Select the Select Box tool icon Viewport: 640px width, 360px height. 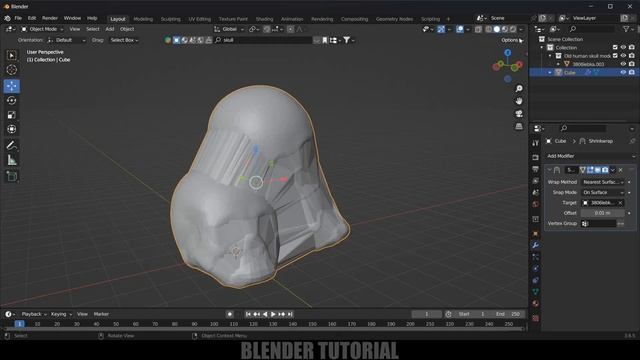11,55
